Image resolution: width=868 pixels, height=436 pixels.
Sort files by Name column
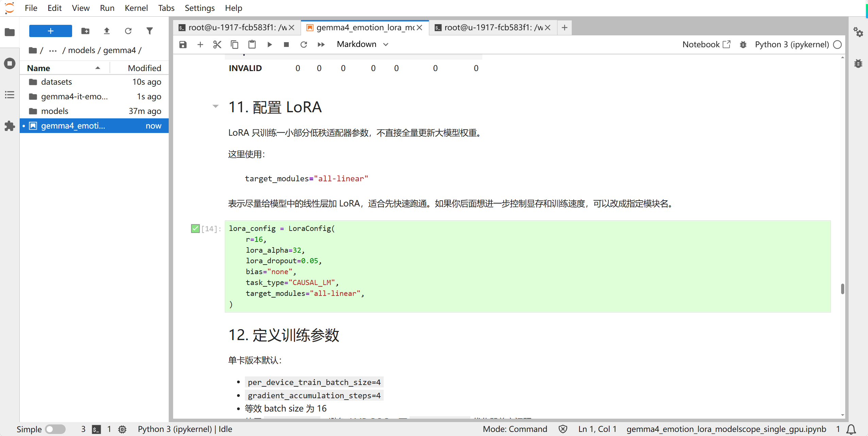pos(64,68)
